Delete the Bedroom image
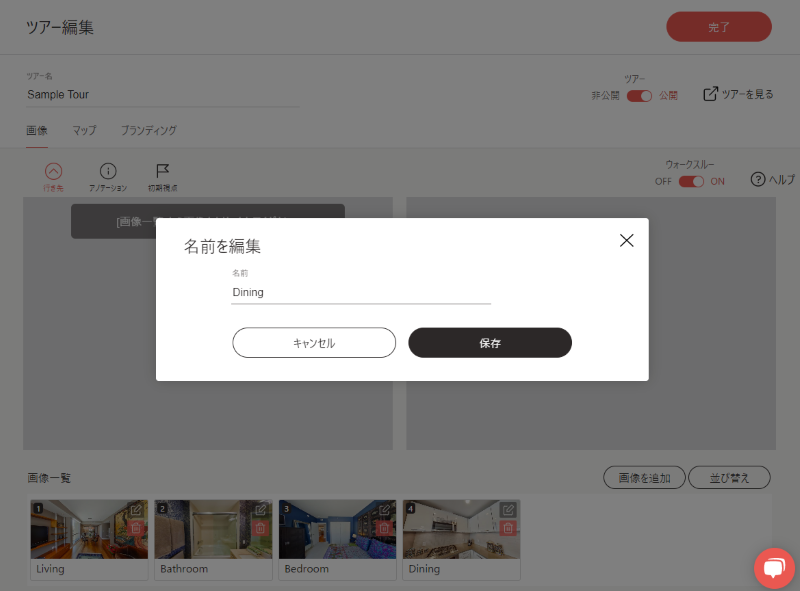The image size is (800, 591). tap(384, 528)
